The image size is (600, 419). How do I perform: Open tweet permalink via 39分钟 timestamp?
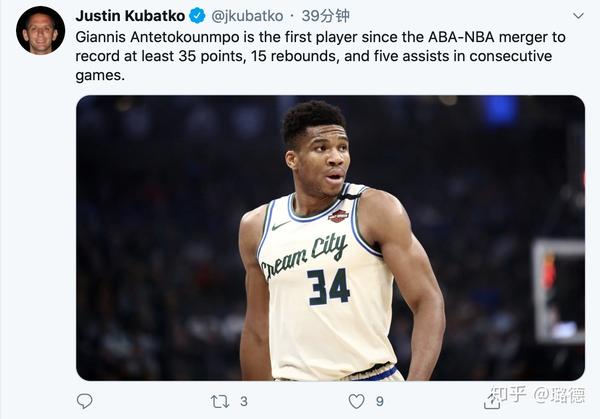click(x=326, y=16)
